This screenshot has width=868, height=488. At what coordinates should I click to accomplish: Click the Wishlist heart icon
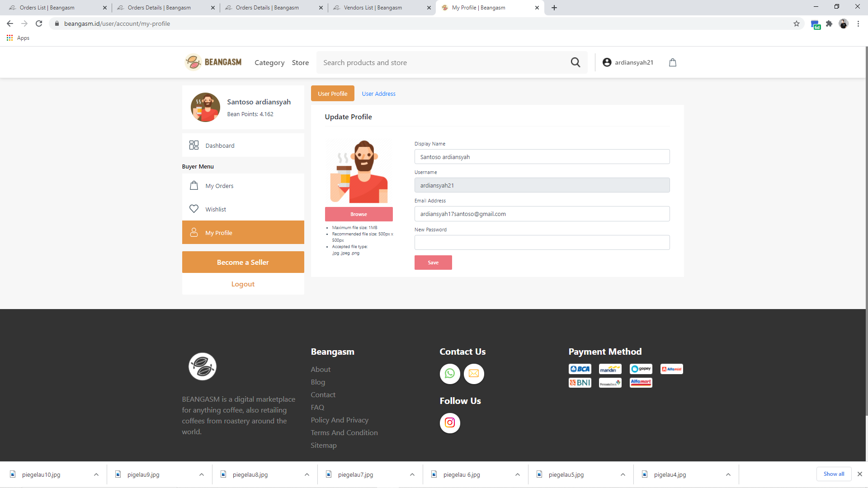(x=194, y=209)
